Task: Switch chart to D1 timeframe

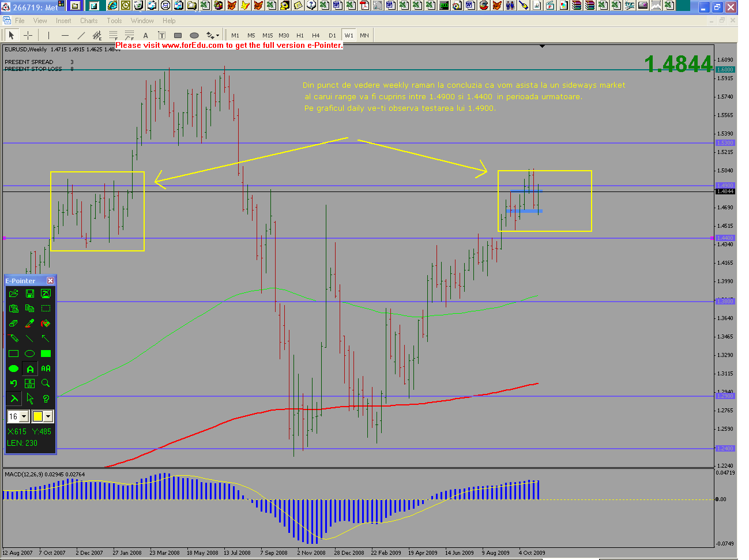Action: 332,35
